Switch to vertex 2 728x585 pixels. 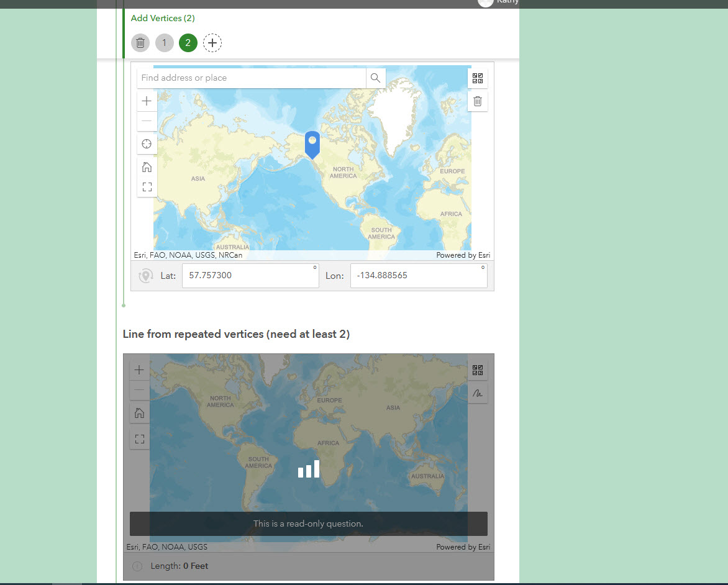pyautogui.click(x=188, y=43)
